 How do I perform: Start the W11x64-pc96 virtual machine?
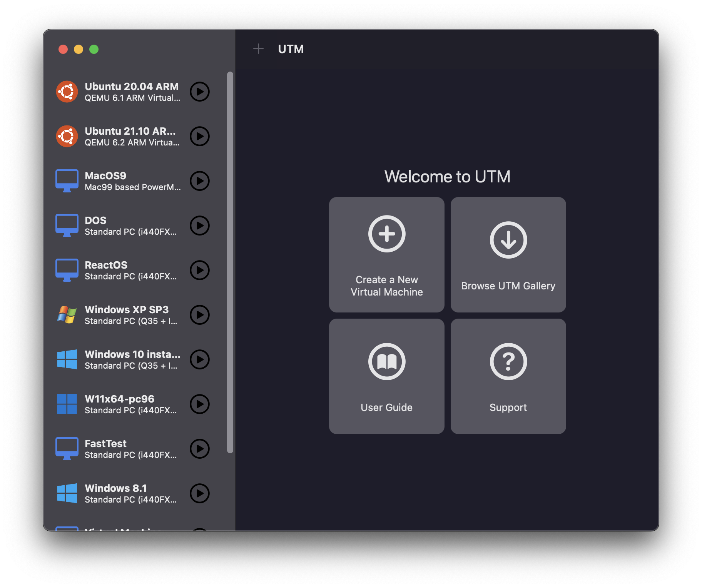pos(200,404)
